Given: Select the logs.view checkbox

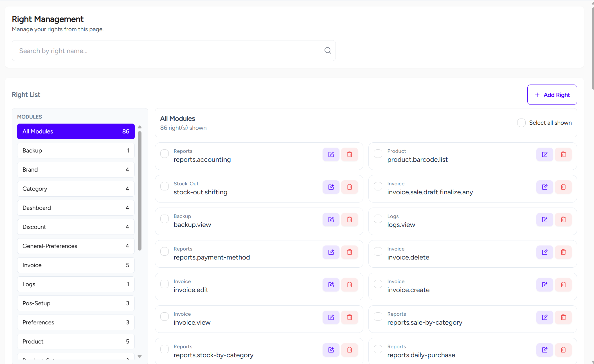Looking at the screenshot, I should click(378, 219).
